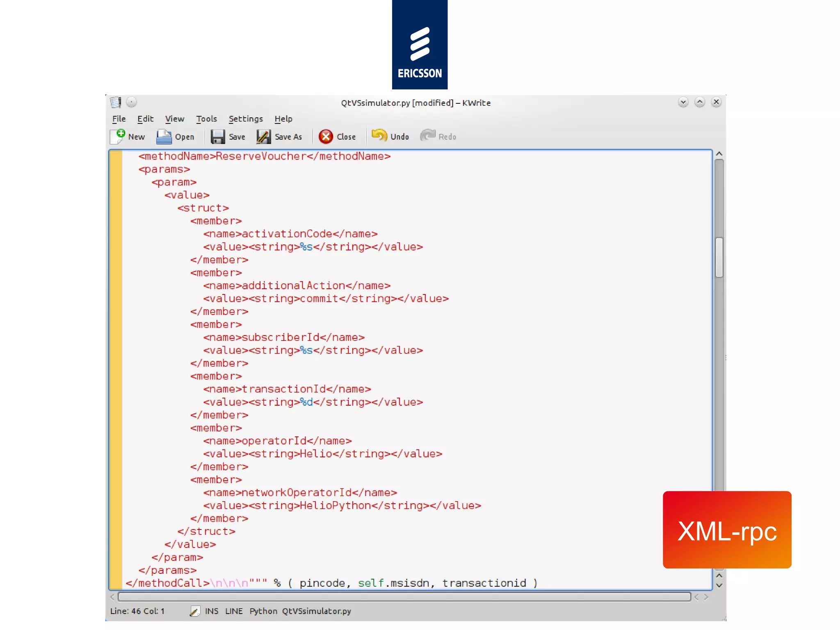
Task: Click the New document toolbar icon
Action: (118, 137)
